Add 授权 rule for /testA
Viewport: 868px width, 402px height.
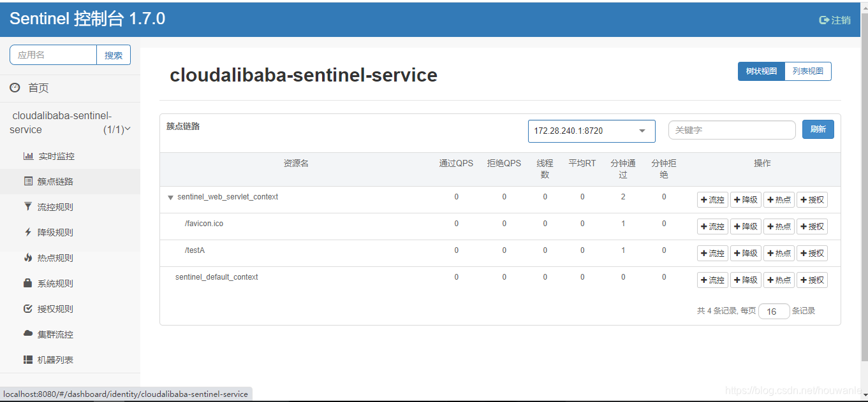tap(812, 254)
